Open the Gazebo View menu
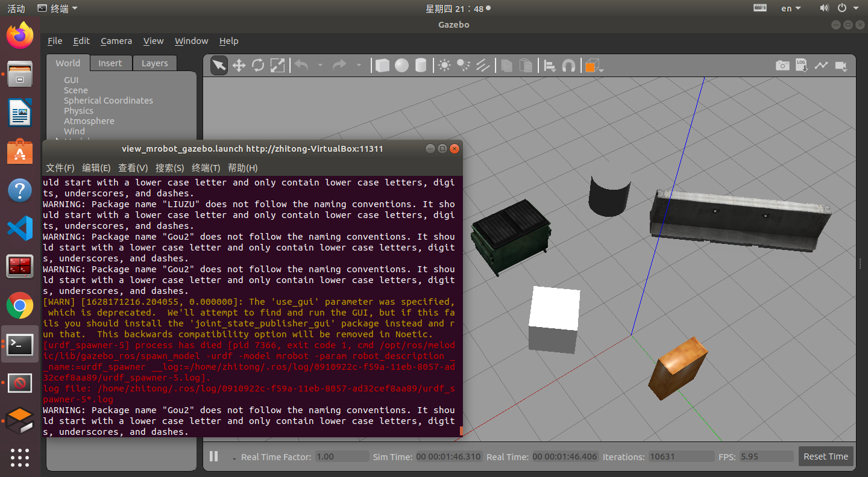Viewport: 868px width, 477px height. click(x=153, y=41)
